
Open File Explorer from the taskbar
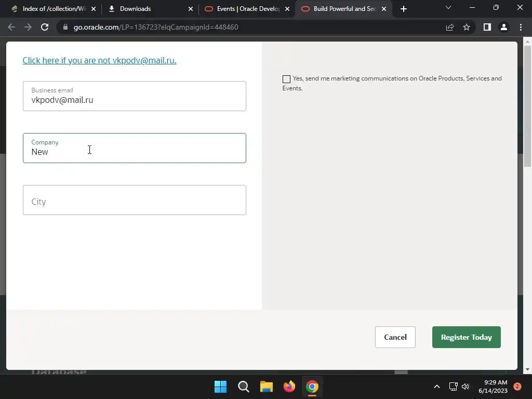click(267, 387)
